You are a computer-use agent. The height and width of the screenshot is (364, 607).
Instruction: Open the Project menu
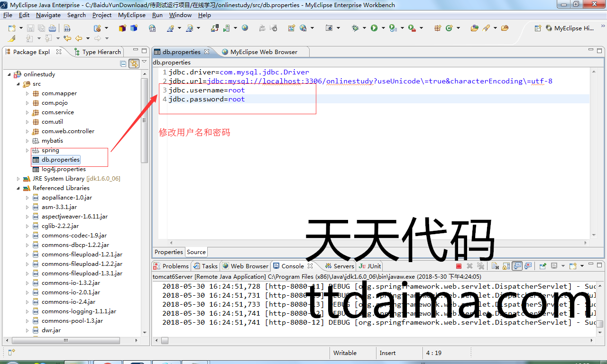[102, 15]
